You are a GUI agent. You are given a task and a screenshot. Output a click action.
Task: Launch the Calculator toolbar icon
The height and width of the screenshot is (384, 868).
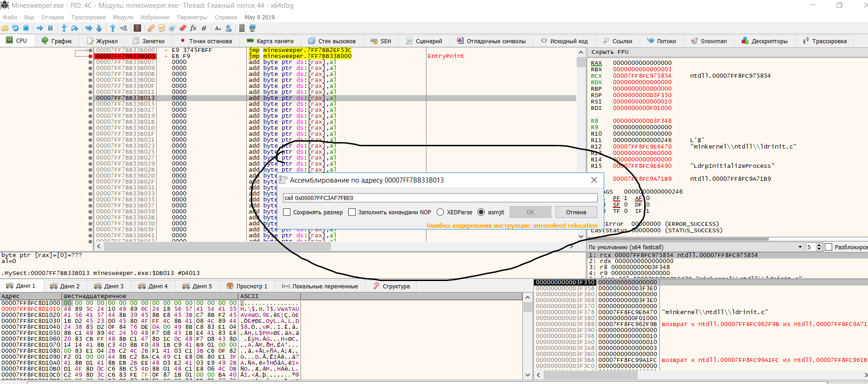(242, 28)
